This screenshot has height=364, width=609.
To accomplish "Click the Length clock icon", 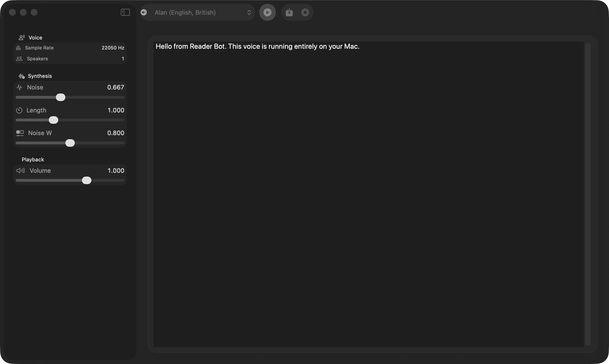I will pyautogui.click(x=19, y=110).
